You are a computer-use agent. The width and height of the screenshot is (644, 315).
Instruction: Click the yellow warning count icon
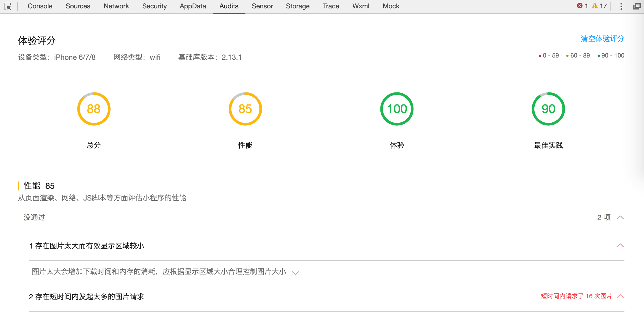[x=595, y=6]
